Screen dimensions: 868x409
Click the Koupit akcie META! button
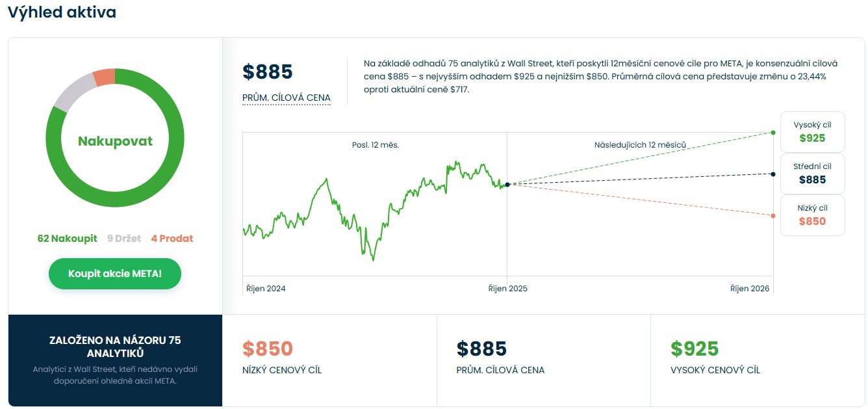(115, 274)
